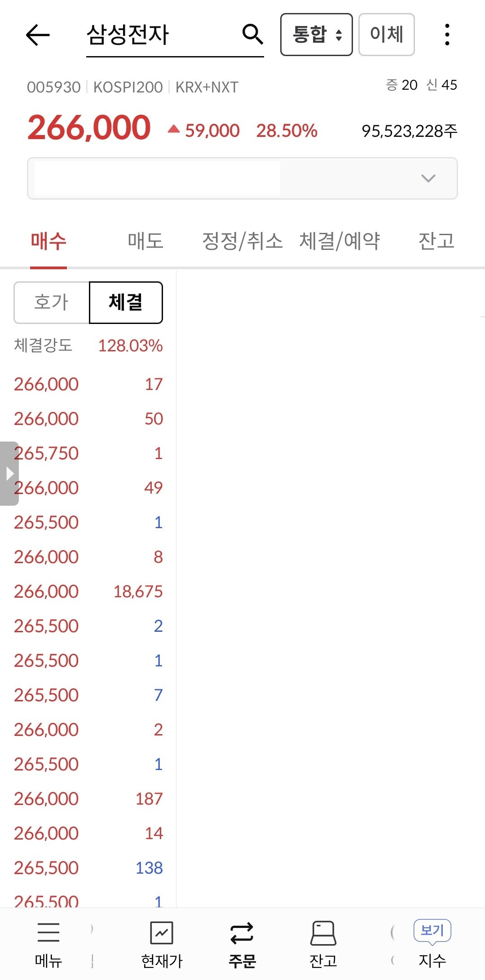The width and height of the screenshot is (485, 980).
Task: Expand the left side panel arrow handle
Action: (9, 473)
